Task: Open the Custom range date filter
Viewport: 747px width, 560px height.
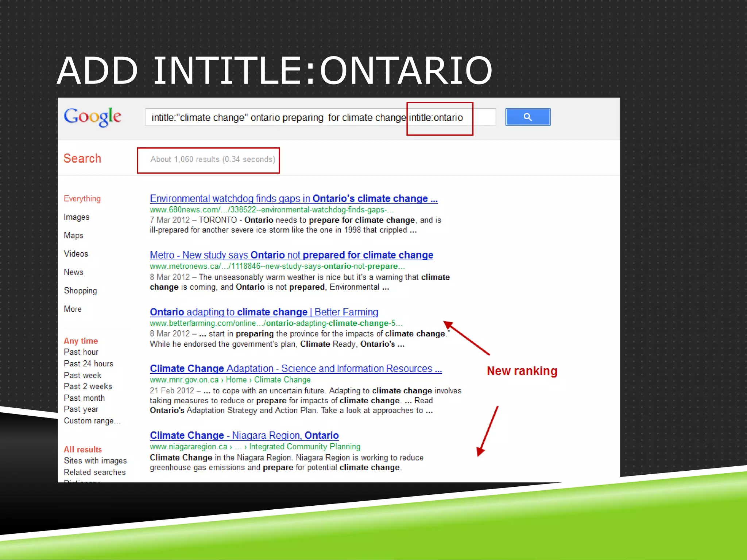Action: tap(92, 421)
